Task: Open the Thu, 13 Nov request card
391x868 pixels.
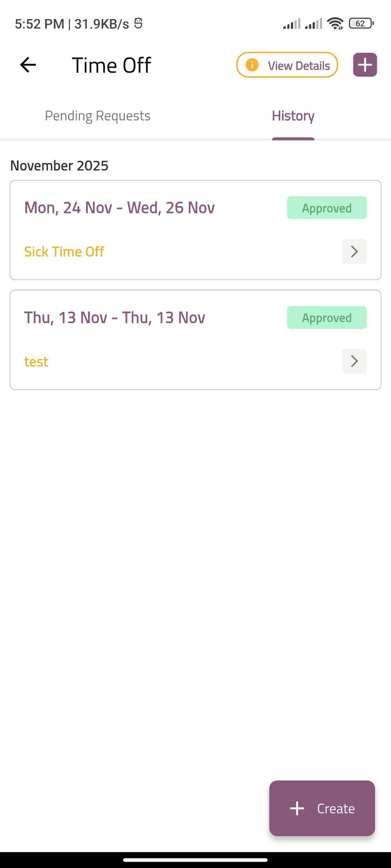Action: point(114,318)
